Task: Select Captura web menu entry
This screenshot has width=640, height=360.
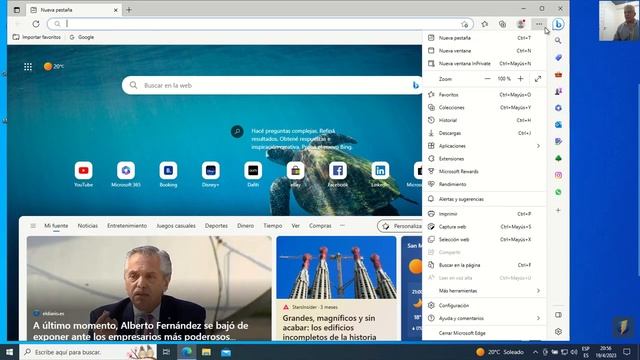Action: [x=484, y=227]
